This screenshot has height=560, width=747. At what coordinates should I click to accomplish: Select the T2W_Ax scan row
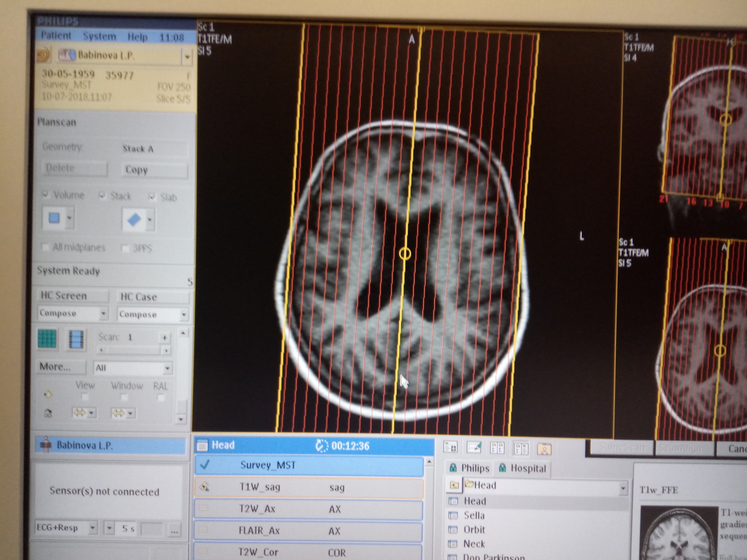[309, 509]
